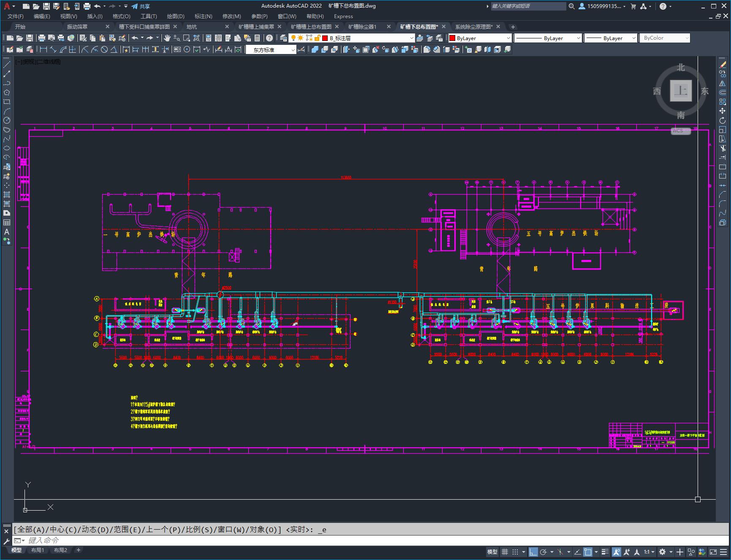Open the Hatch tool
Screen dimensions: 731x560
7,195
